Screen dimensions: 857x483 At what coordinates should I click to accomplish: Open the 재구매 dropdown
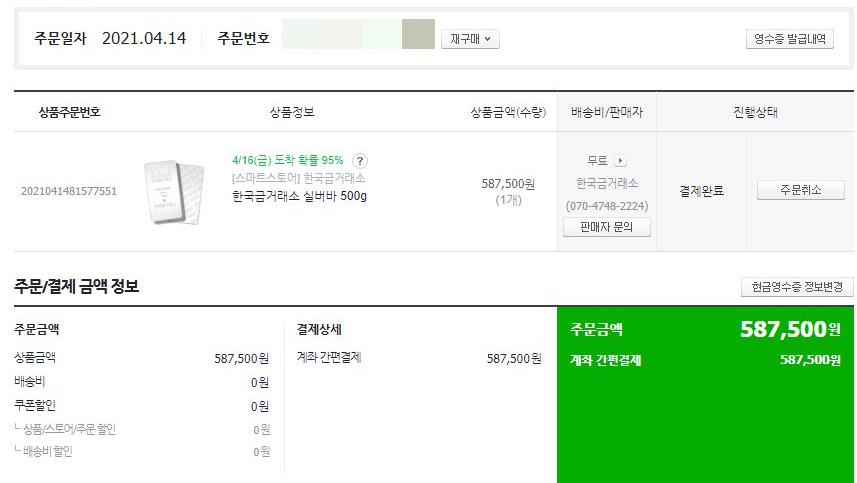(470, 39)
